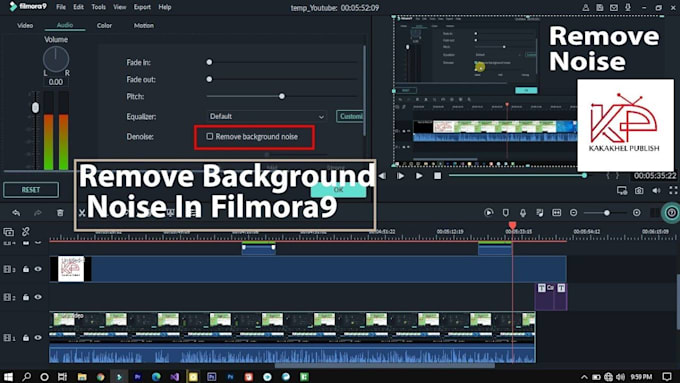Viewport: 680px width, 383px height.
Task: Open the Export menu
Action: [142, 7]
